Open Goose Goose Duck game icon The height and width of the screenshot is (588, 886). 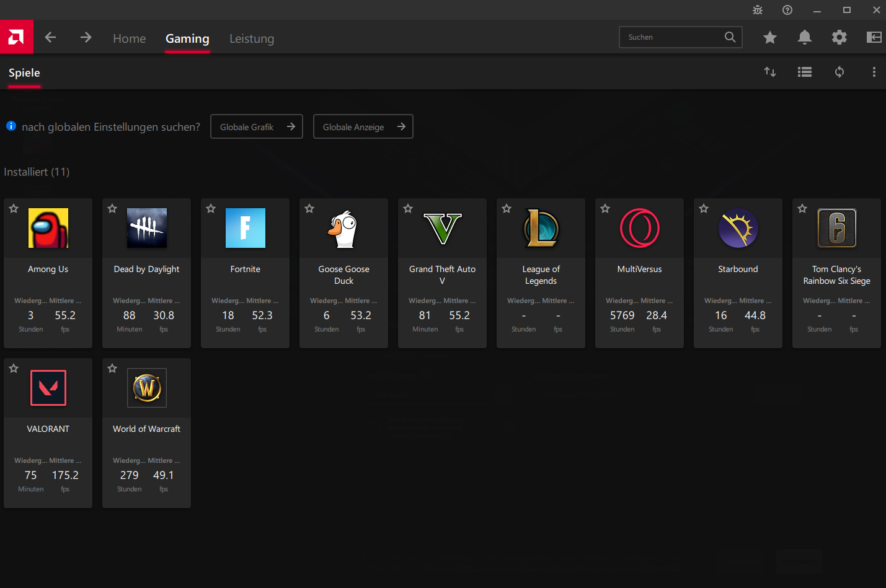pyautogui.click(x=344, y=228)
